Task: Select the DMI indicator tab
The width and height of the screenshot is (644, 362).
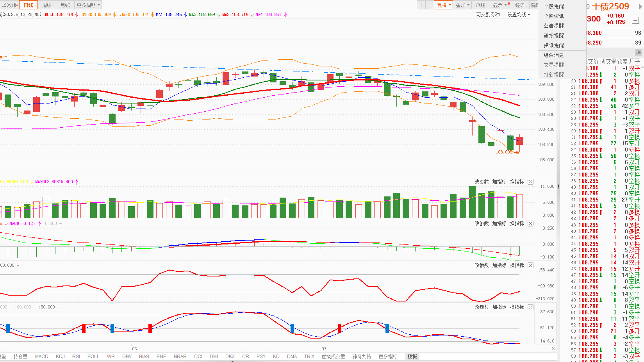Action: coord(214,357)
